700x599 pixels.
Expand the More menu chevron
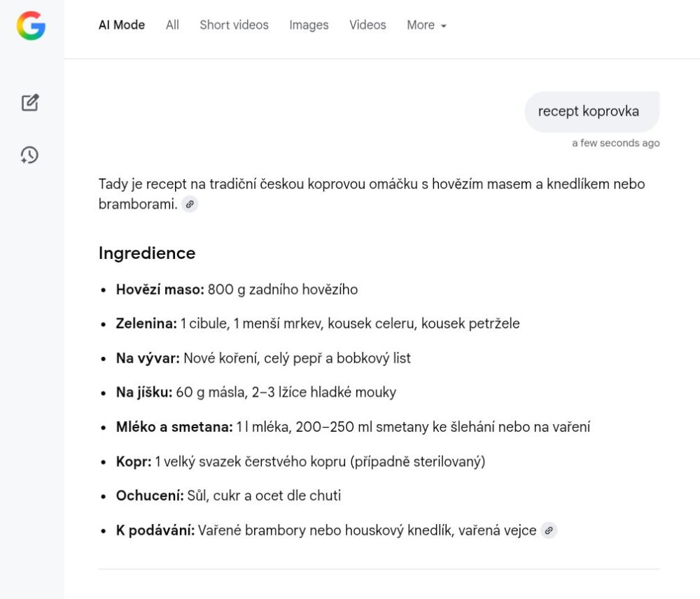(x=444, y=27)
